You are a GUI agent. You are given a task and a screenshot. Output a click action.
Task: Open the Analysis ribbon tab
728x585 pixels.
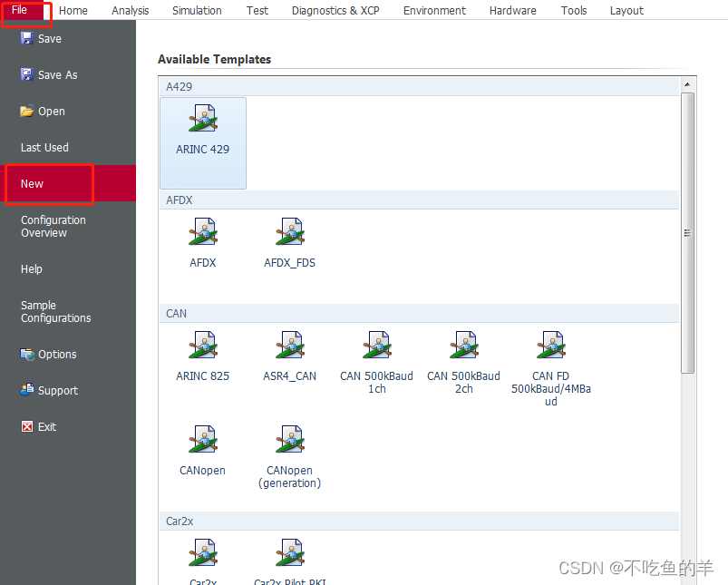coord(130,10)
